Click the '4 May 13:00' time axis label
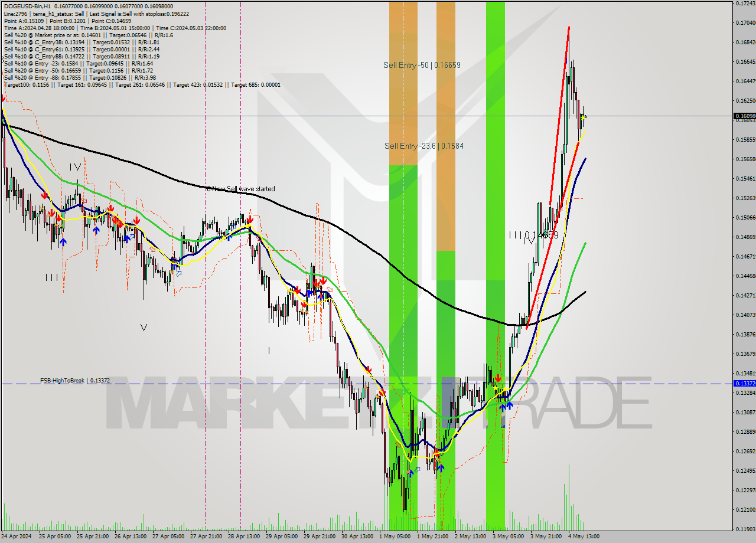The width and height of the screenshot is (756, 543). [584, 537]
